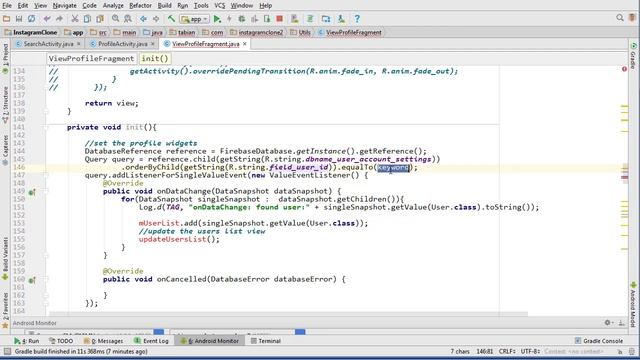Click the Find magnifier icon
This screenshot has width=640, height=360.
(x=116, y=19)
